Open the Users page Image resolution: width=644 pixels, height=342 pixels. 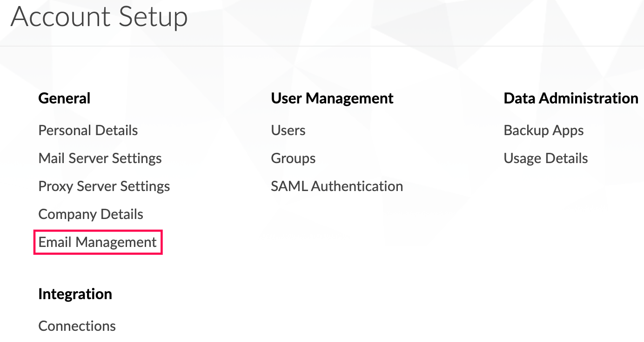click(x=288, y=130)
